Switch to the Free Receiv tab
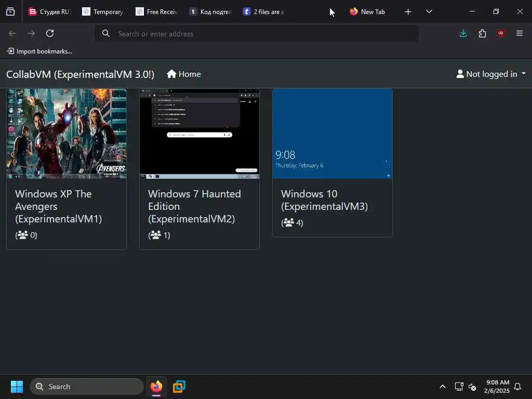Screen dimensions: 532x399 (x=156, y=11)
